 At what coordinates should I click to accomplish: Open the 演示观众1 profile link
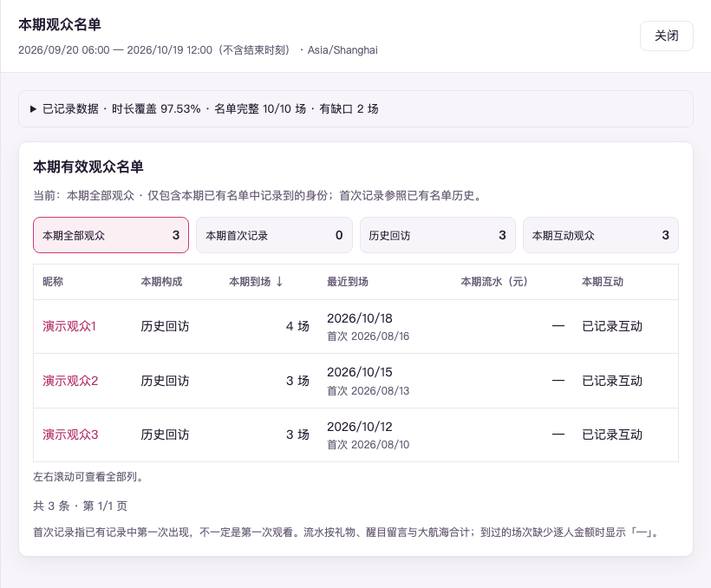69,326
